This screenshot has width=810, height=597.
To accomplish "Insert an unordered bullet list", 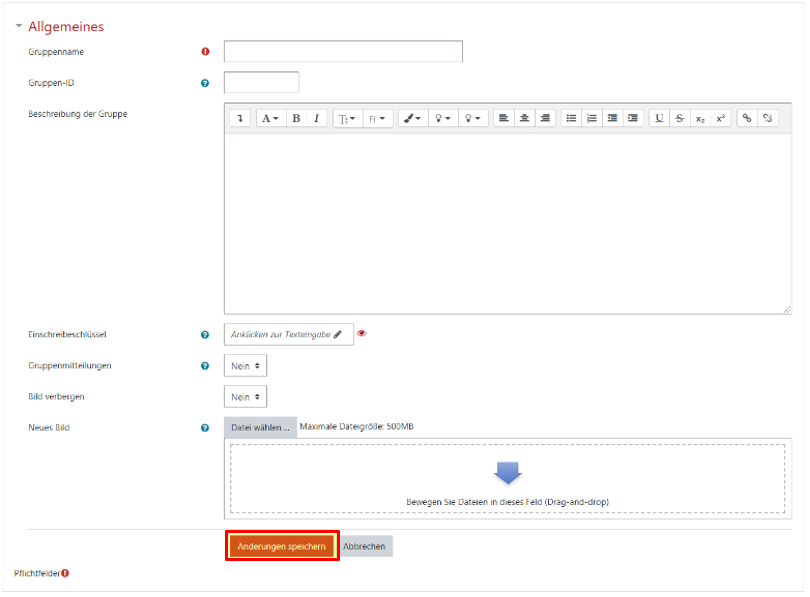I will tap(571, 118).
